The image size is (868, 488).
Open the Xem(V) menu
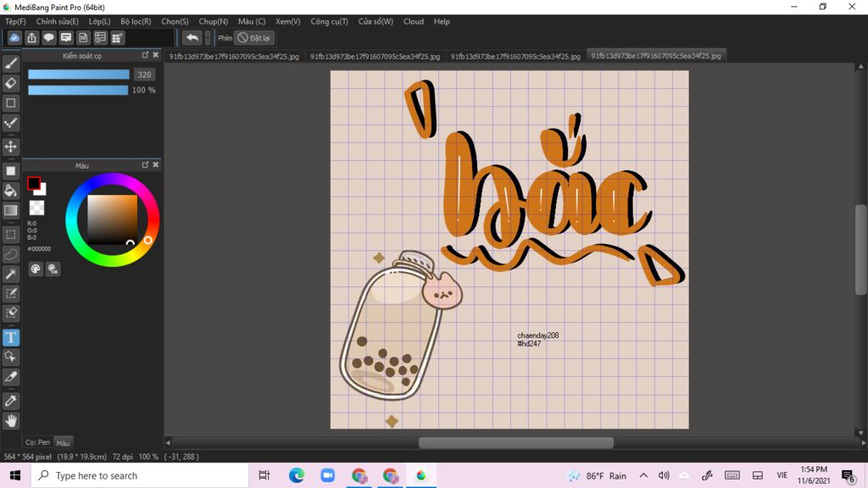pos(288,21)
